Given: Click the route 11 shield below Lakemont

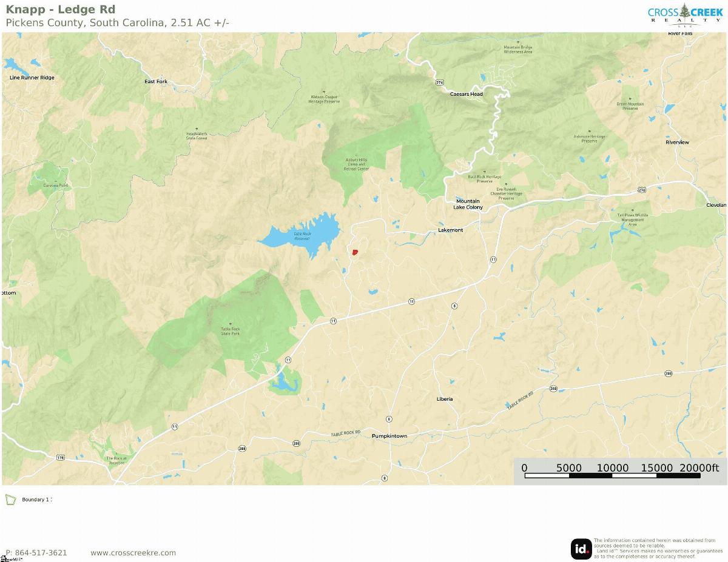Looking at the screenshot, I should pyautogui.click(x=493, y=259).
